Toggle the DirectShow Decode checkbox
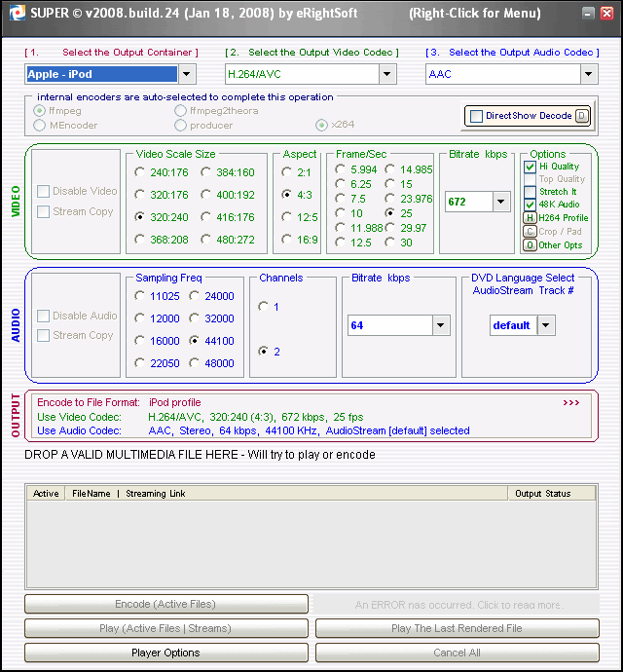Image resolution: width=623 pixels, height=672 pixels. (x=476, y=116)
